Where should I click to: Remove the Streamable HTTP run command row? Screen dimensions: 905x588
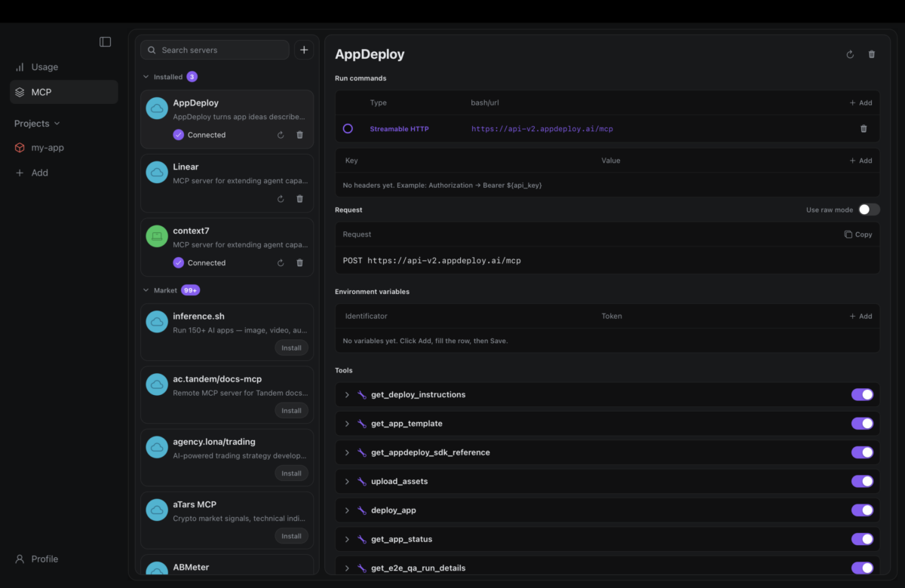click(864, 129)
